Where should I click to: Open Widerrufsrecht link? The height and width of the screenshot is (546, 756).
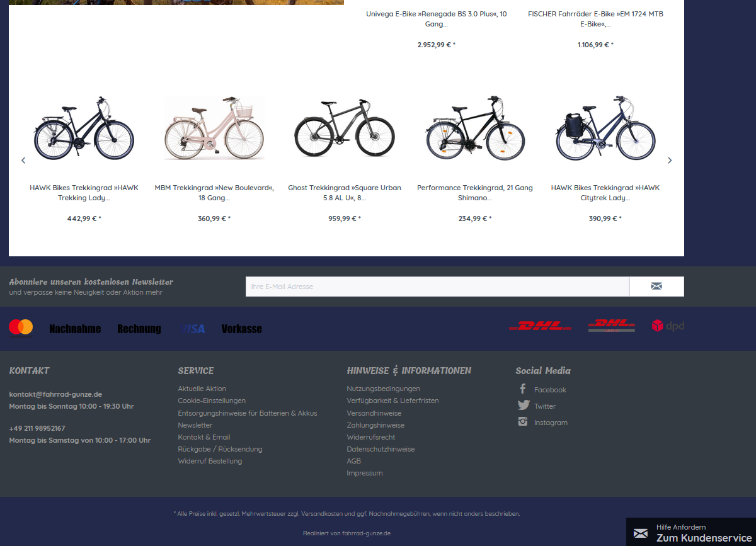pos(371,437)
